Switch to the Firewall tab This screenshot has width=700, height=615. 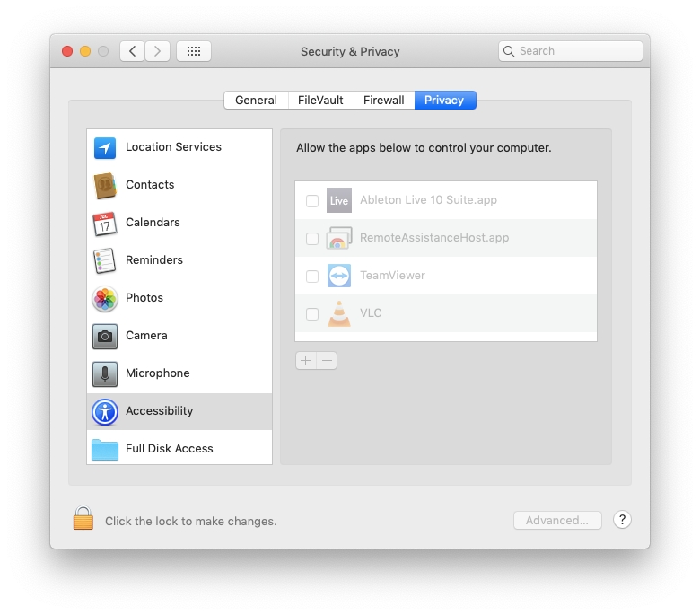[x=383, y=101]
